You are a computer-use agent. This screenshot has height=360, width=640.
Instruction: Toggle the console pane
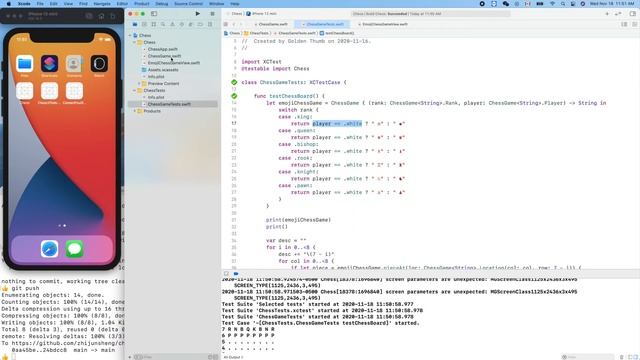tap(636, 357)
